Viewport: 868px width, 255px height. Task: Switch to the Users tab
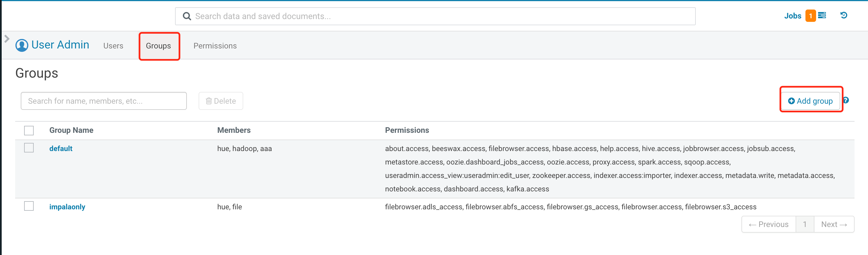point(113,46)
